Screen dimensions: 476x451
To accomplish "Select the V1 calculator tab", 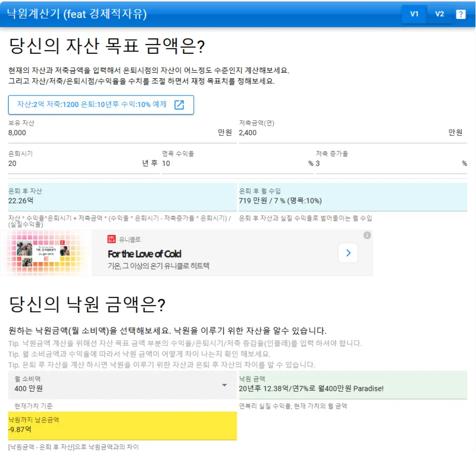I will click(x=414, y=14).
